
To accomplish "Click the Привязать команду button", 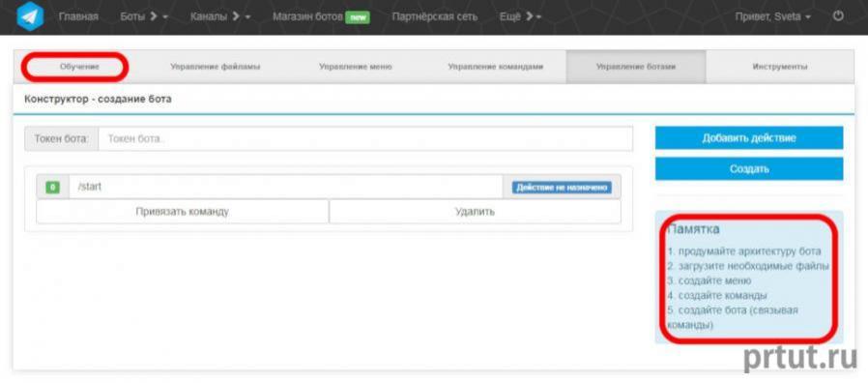I will (x=182, y=211).
